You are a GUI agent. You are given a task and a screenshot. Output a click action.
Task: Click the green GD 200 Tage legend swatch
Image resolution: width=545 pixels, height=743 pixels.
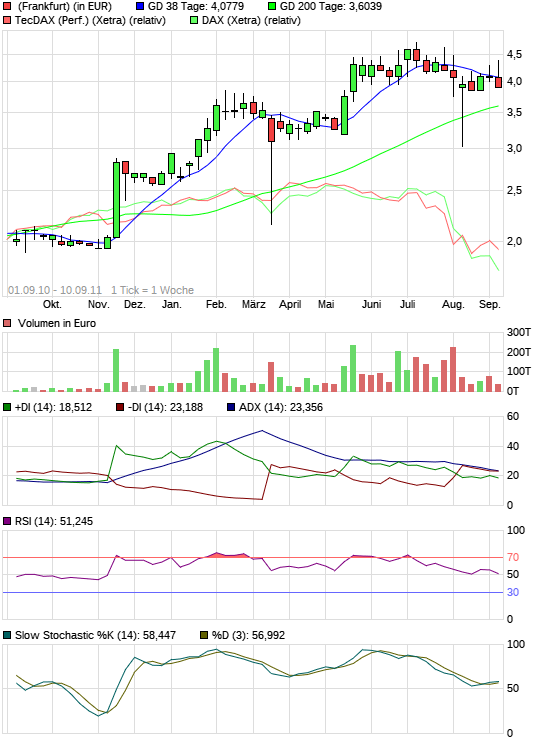(x=272, y=7)
